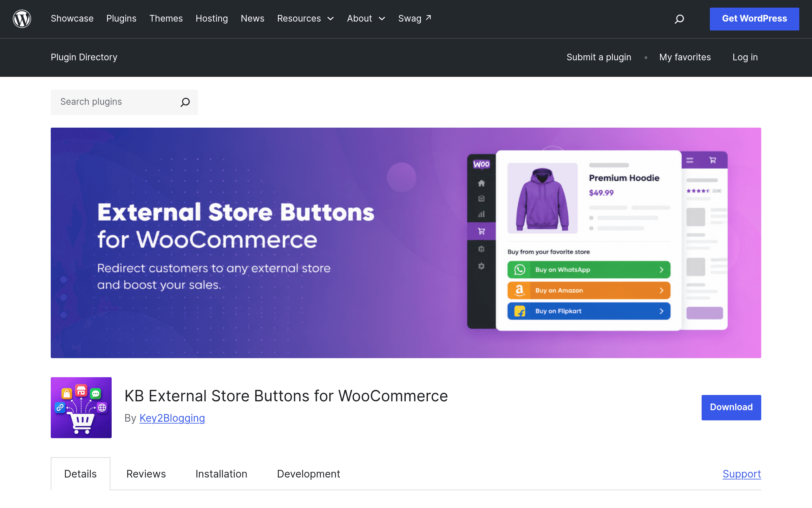
Task: Download the KB External Store Buttons plugin
Action: click(x=731, y=407)
